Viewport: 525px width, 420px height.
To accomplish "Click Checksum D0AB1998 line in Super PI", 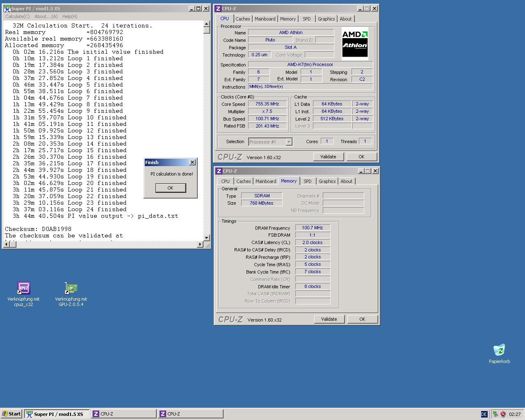I will [x=38, y=229].
